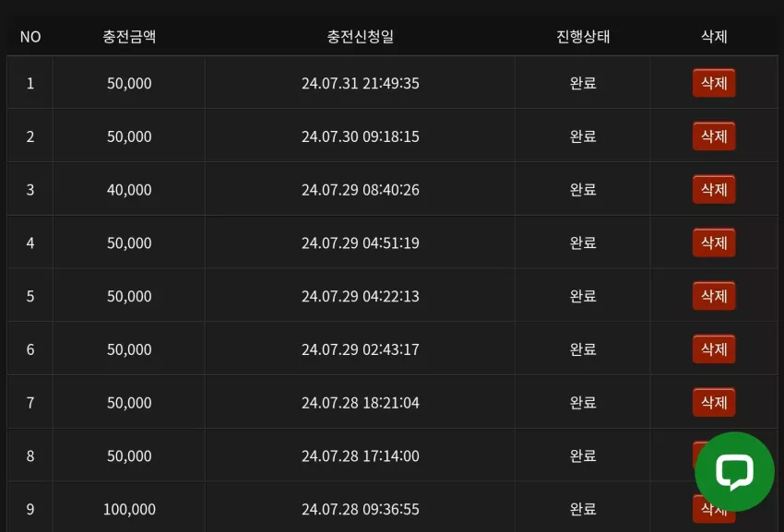This screenshot has width=784, height=532.
Task: Select the 삭제 column header
Action: point(714,37)
